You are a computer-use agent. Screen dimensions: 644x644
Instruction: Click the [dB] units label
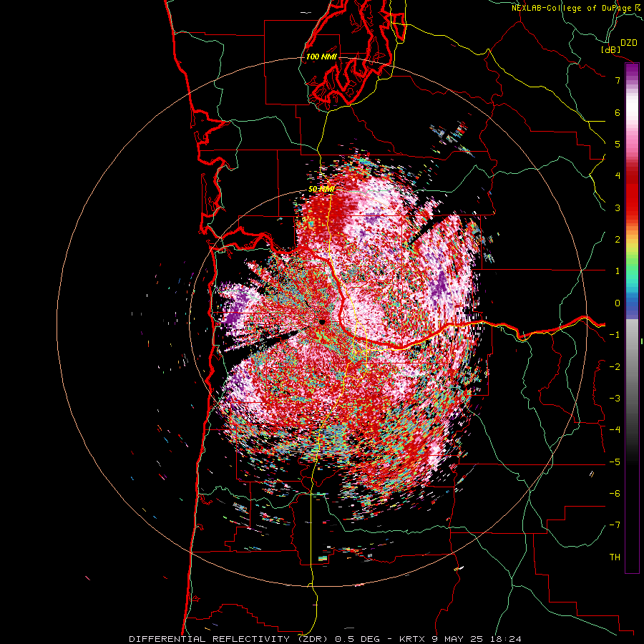610,49
